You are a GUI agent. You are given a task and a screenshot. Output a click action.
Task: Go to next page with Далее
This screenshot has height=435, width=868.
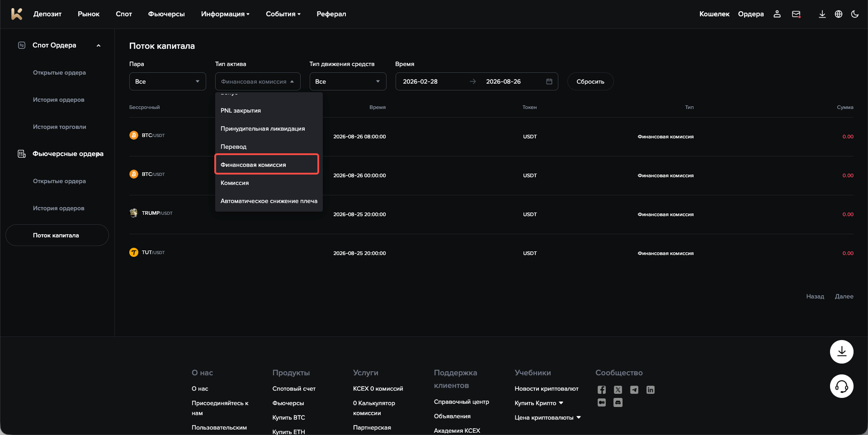coord(844,297)
